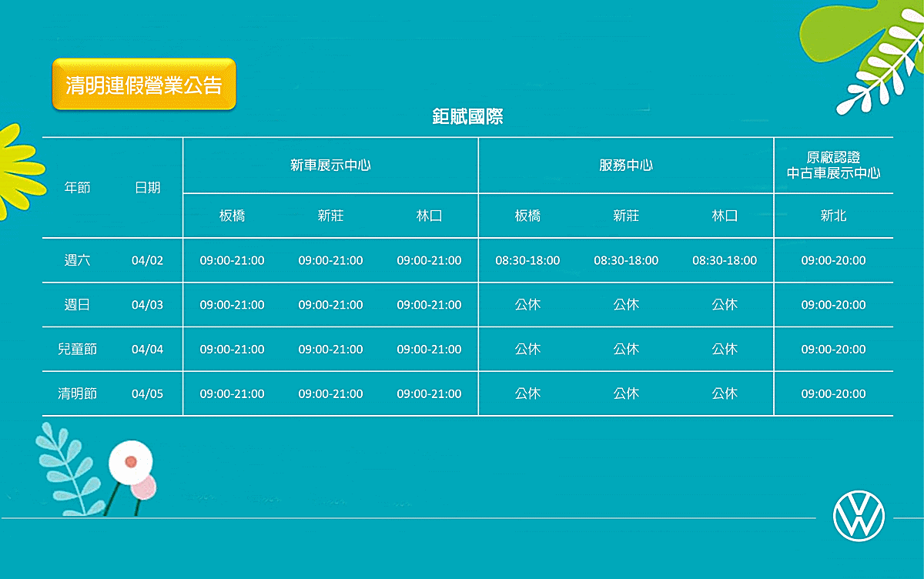The width and height of the screenshot is (924, 579).
Task: Click 新北 hours cell for 04/05
Action: pyautogui.click(x=833, y=393)
